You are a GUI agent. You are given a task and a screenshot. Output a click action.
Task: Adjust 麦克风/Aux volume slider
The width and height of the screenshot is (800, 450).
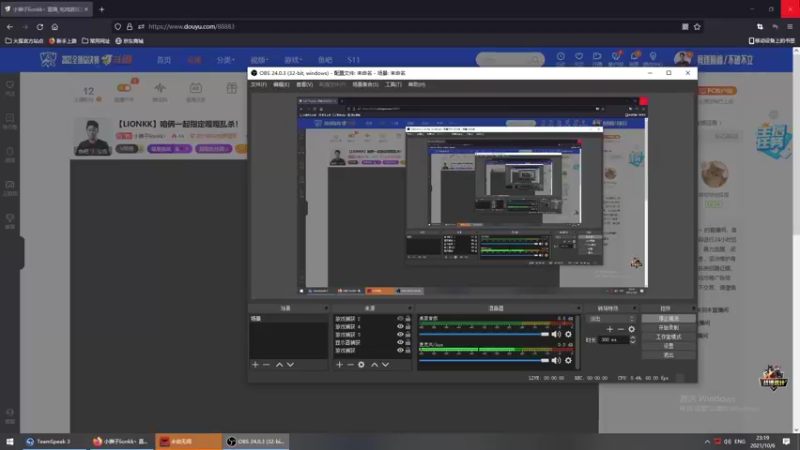pyautogui.click(x=484, y=360)
